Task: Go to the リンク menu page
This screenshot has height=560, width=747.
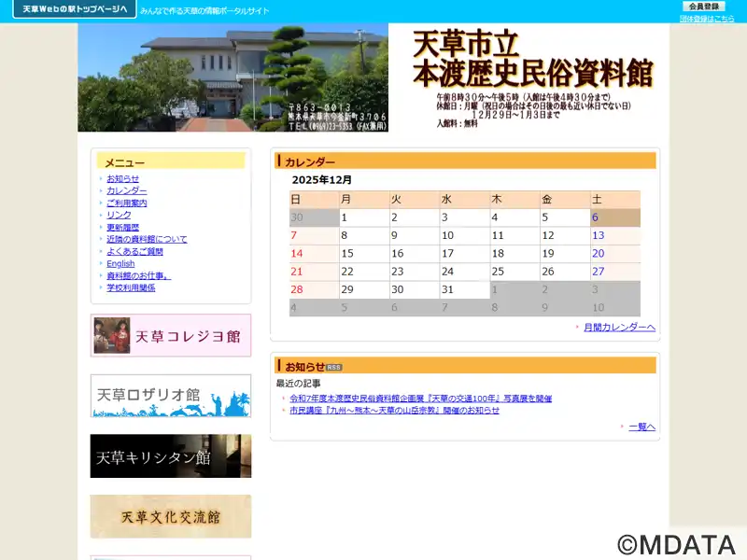Action: [119, 216]
